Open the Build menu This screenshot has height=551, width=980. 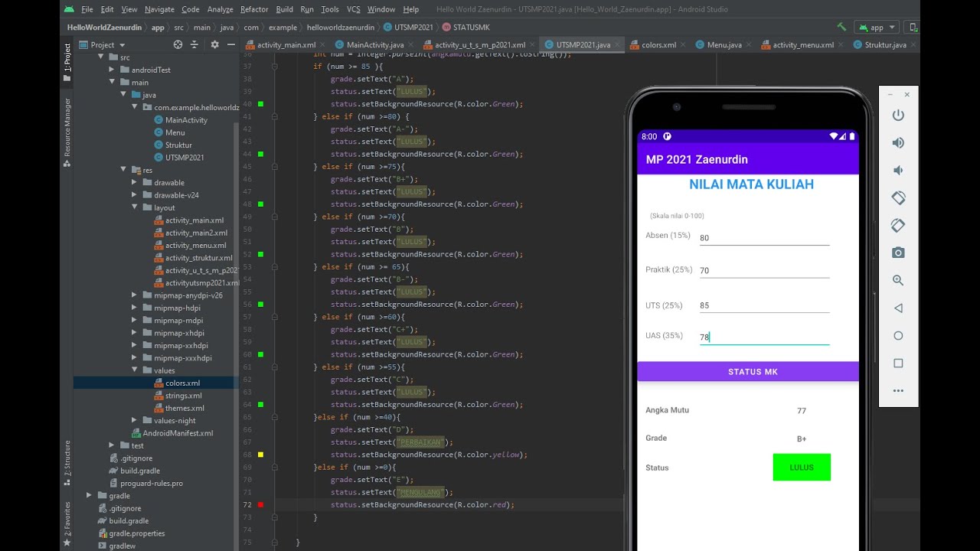(284, 9)
